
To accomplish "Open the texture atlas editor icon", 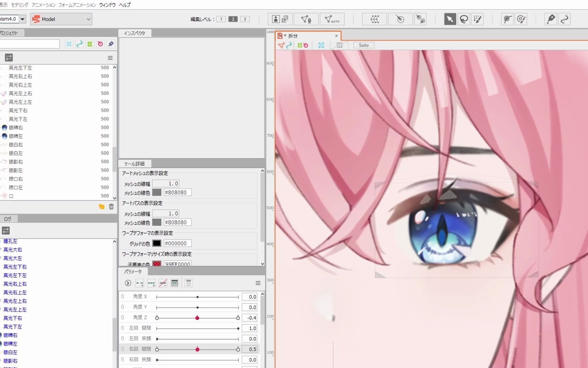I will (280, 19).
